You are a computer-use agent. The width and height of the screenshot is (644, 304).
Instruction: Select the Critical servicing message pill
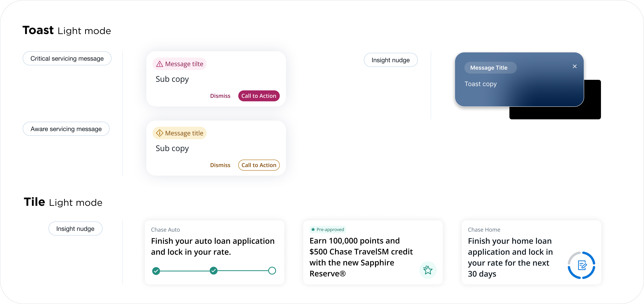(x=67, y=58)
